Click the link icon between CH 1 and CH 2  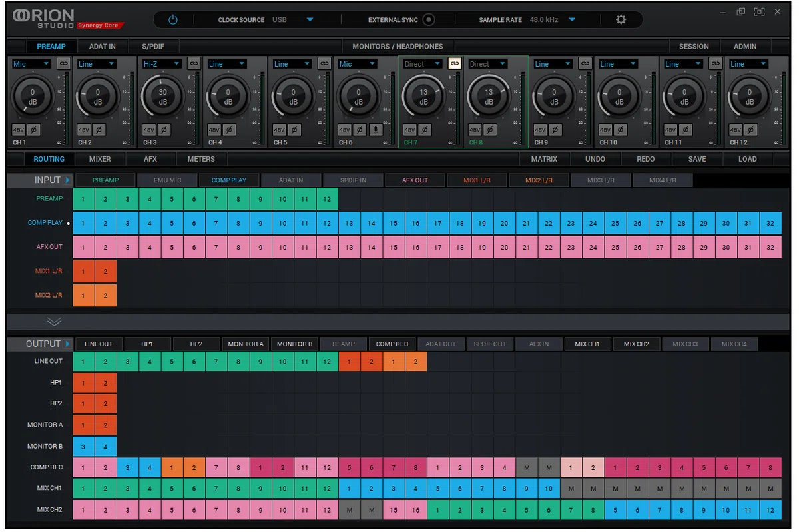(x=63, y=63)
